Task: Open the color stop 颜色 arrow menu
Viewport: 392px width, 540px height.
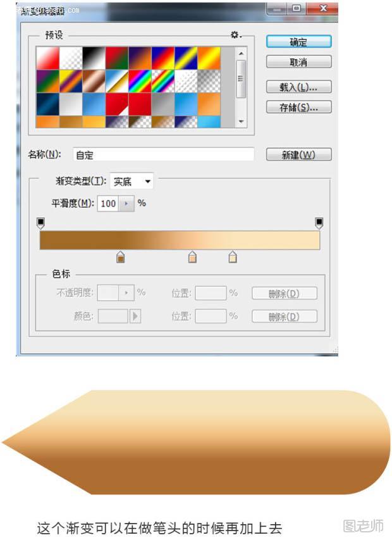Action: pos(135,316)
